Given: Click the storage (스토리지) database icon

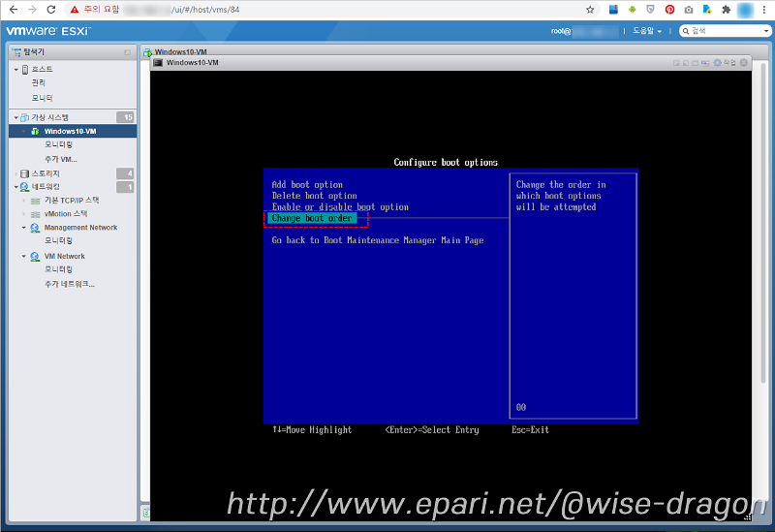Looking at the screenshot, I should tap(25, 173).
